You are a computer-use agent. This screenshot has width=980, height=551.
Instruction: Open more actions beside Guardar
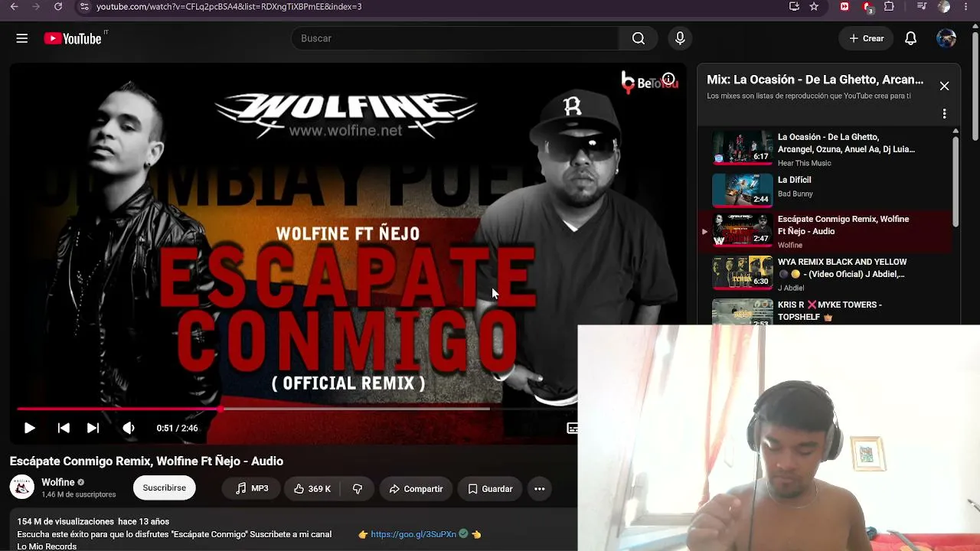point(539,488)
